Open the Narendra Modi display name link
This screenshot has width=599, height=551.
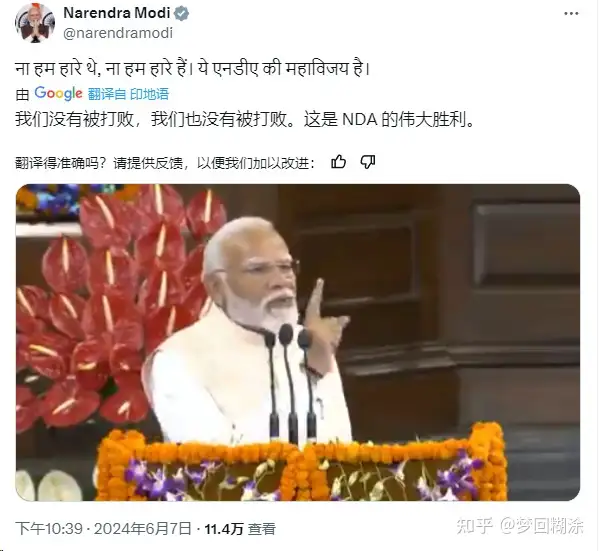[x=117, y=13]
